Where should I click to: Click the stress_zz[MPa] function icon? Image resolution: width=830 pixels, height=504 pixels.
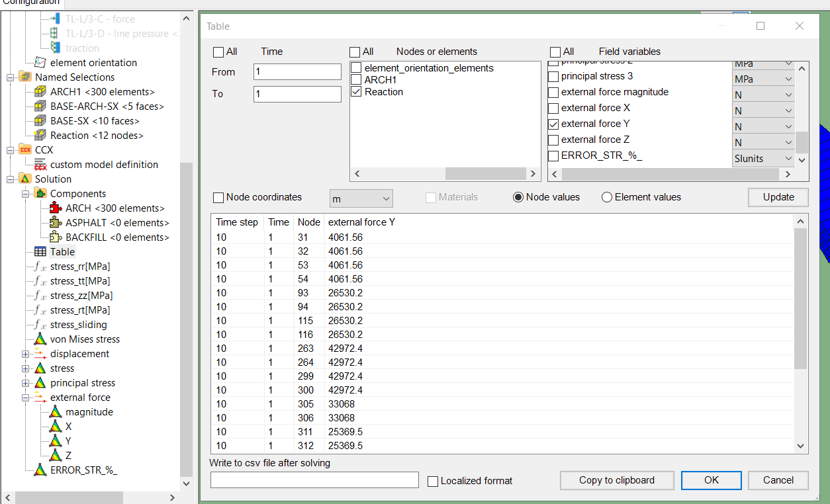(40, 296)
